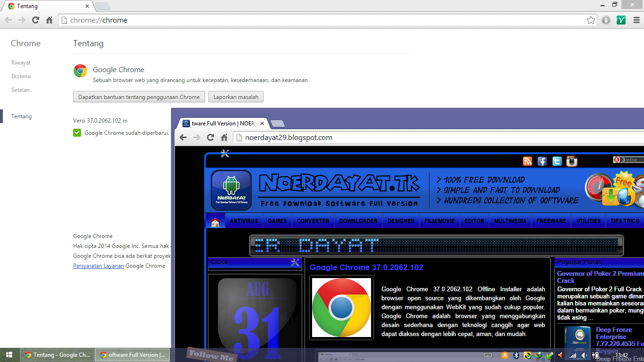Click the network signal strength indicator

click(x=572, y=355)
